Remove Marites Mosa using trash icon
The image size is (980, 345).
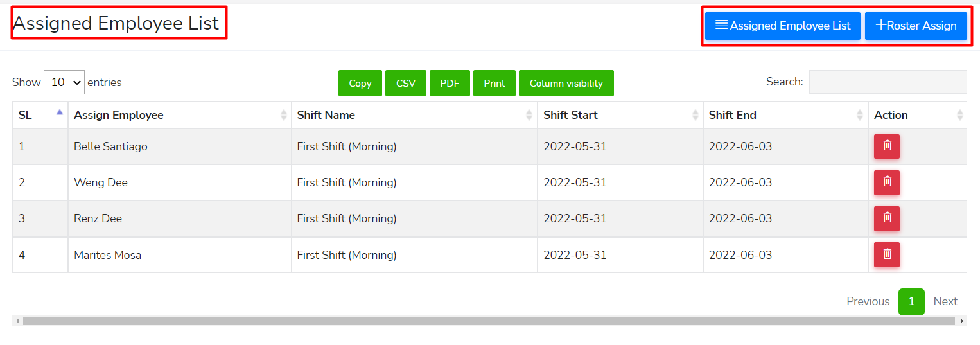[886, 254]
